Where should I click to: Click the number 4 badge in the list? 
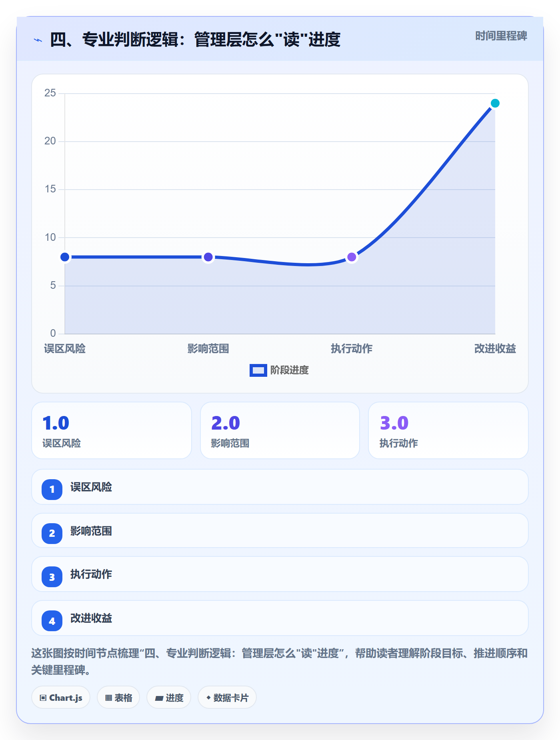click(x=52, y=621)
